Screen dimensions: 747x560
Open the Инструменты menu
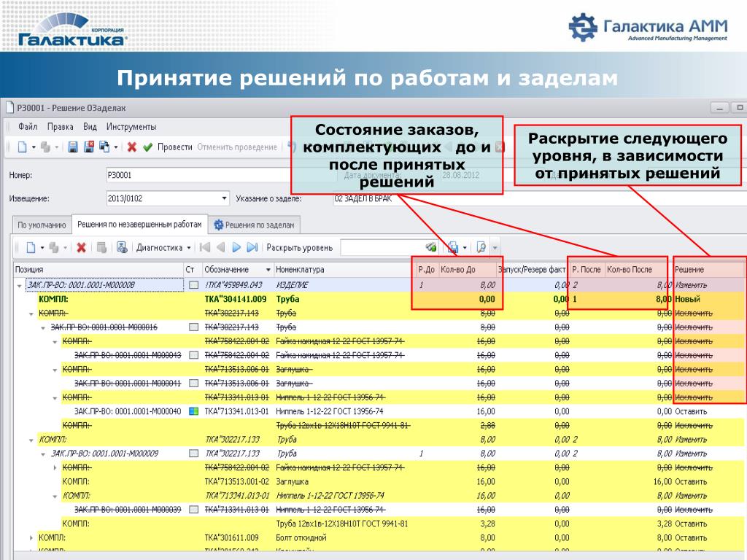(131, 126)
